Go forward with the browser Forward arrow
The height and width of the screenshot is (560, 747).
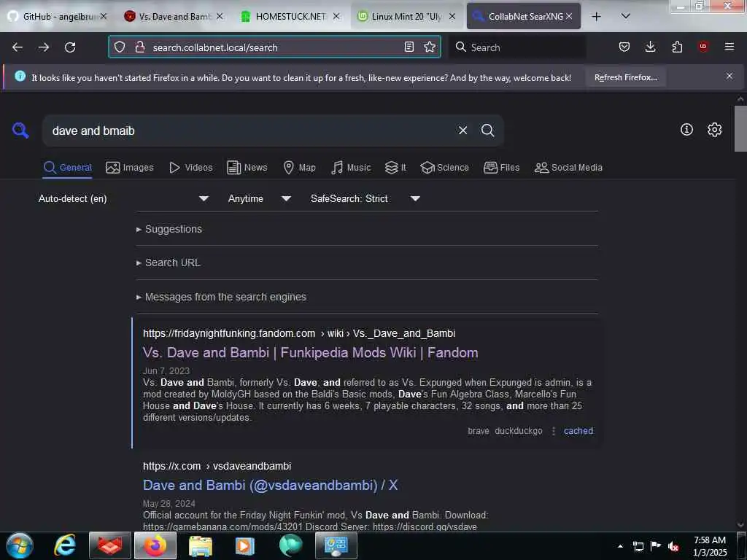pos(44,47)
